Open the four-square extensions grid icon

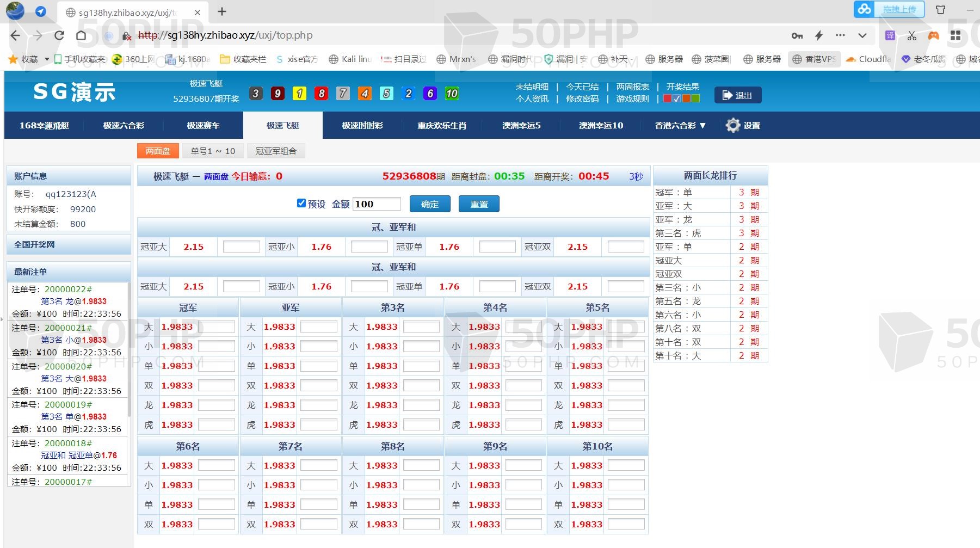click(x=956, y=35)
